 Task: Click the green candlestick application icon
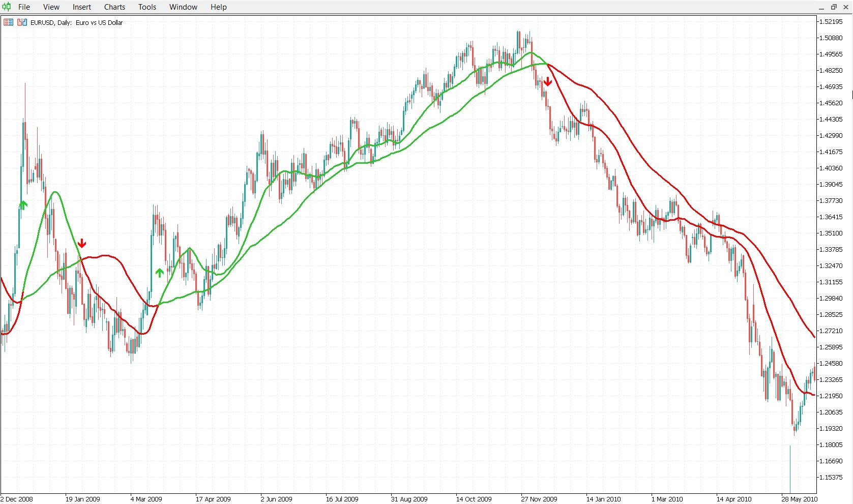(x=6, y=7)
